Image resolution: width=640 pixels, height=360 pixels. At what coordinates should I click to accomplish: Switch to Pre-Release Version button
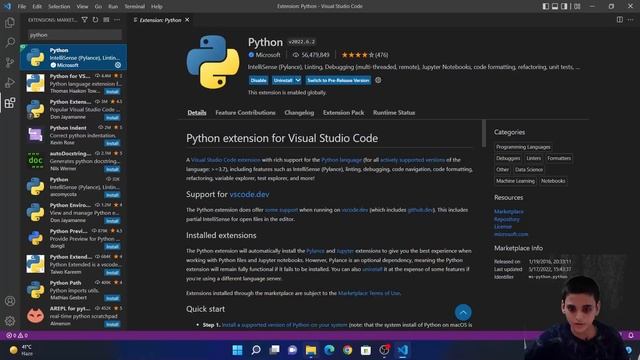click(x=338, y=80)
